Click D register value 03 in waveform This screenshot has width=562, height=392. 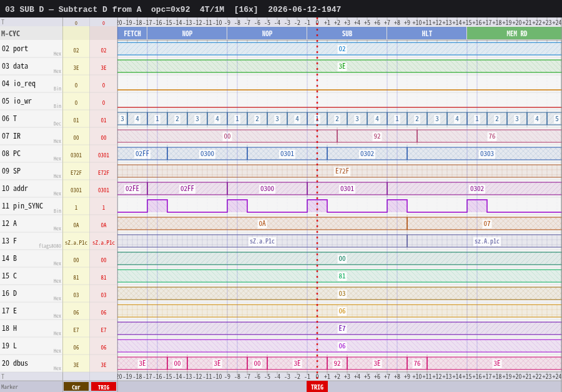click(342, 293)
